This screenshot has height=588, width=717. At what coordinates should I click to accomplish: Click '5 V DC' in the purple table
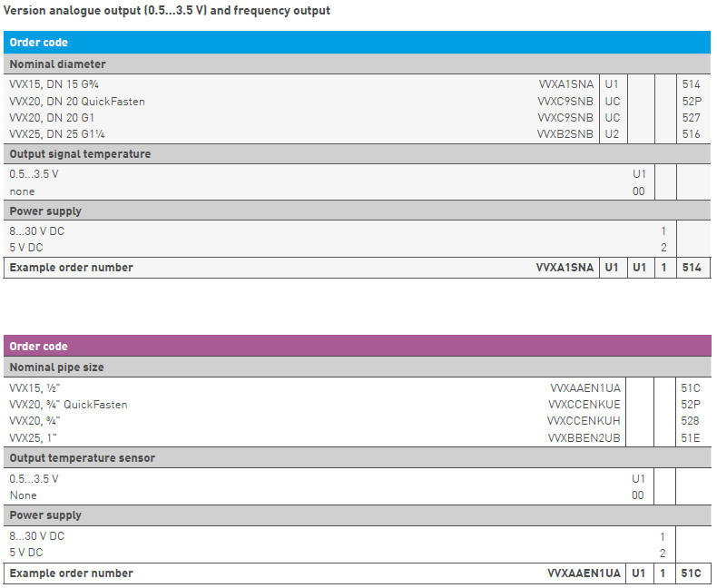tap(26, 553)
